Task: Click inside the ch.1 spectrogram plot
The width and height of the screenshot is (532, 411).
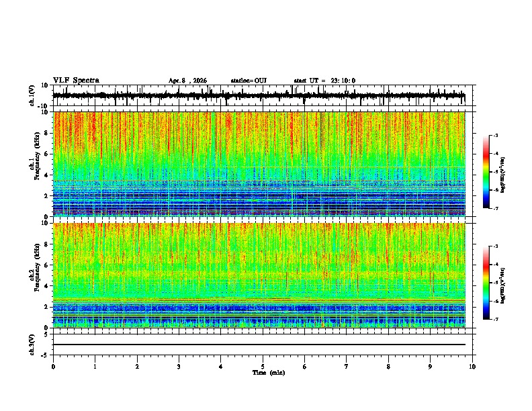Action: pyautogui.click(x=259, y=164)
